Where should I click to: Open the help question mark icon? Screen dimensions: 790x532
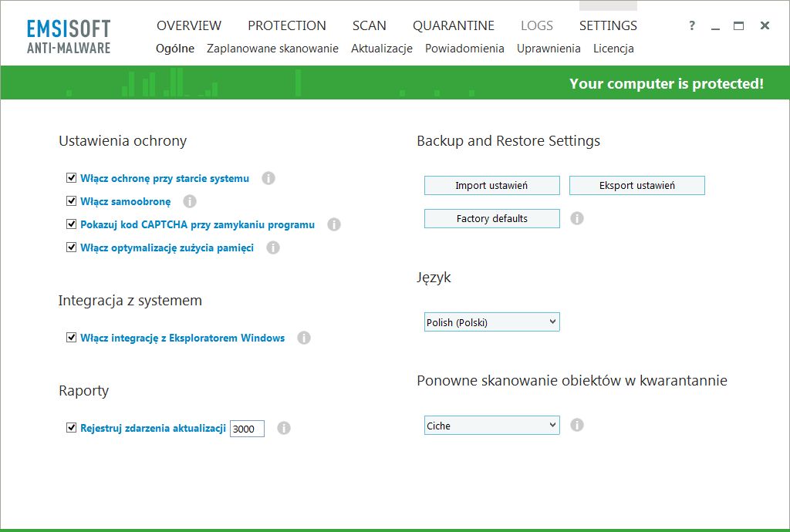(x=692, y=25)
